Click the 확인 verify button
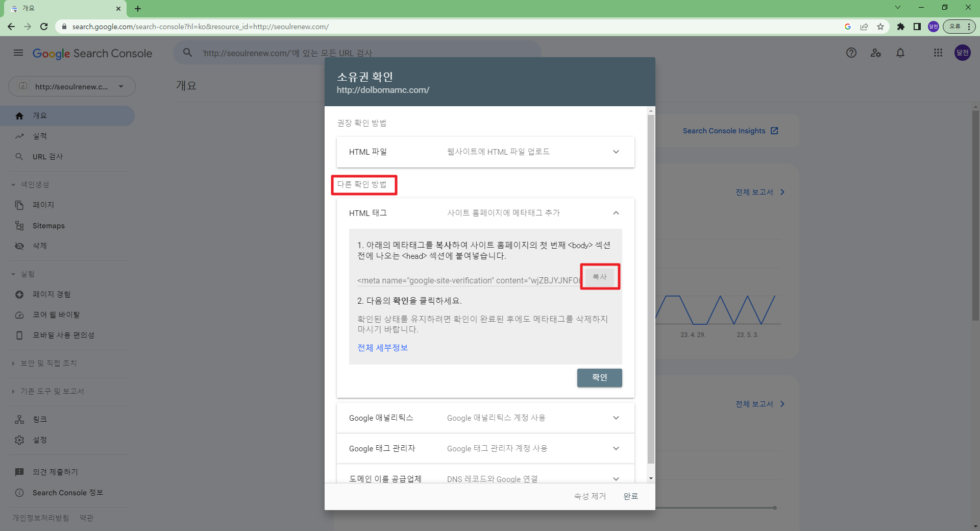Viewport: 980px width, 531px height. [599, 377]
